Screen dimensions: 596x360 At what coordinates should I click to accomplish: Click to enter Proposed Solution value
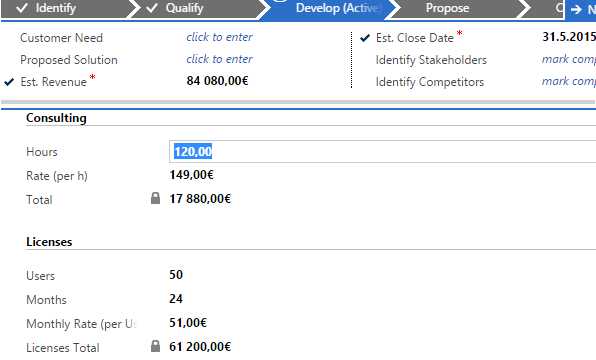[219, 59]
